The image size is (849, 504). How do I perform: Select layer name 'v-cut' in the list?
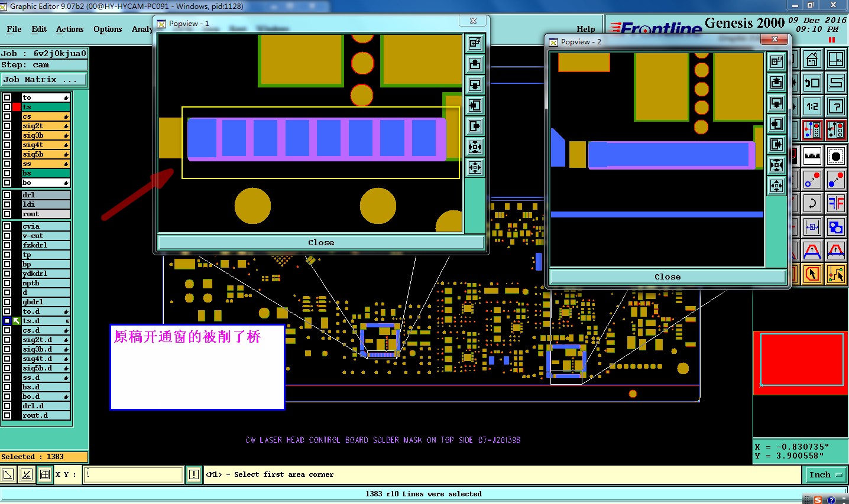[46, 236]
